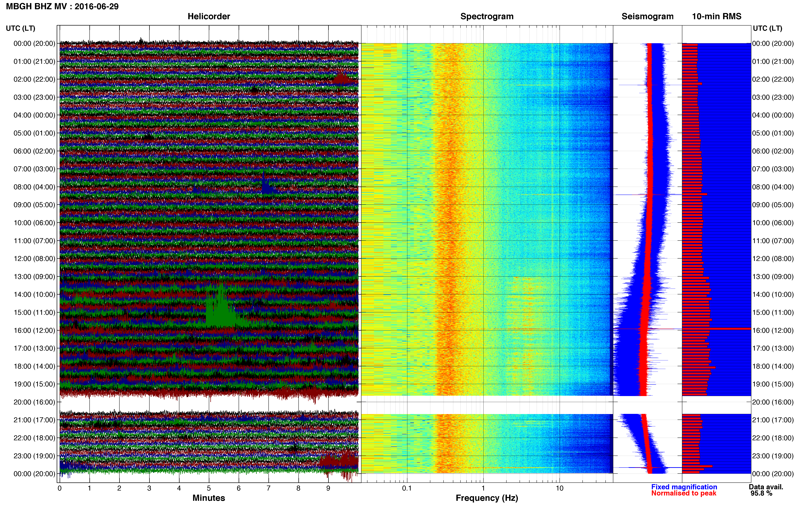This screenshot has height=508, width=812.
Task: Click the Data avail. label
Action: (766, 487)
